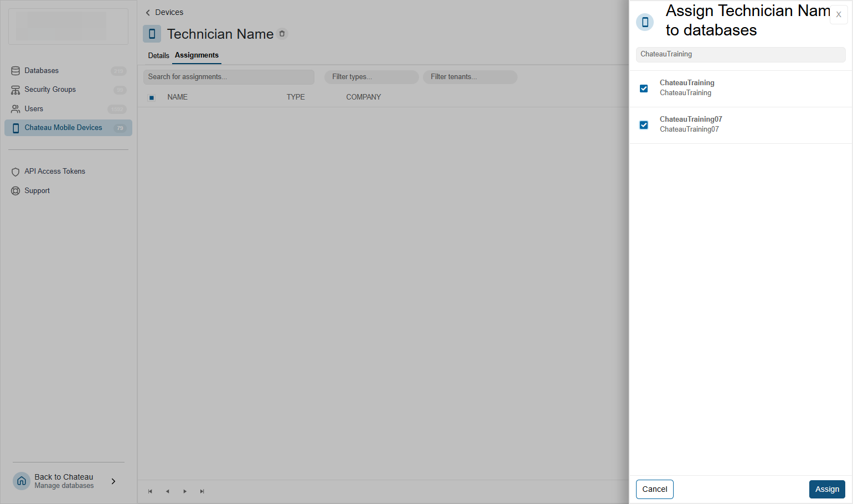This screenshot has width=853, height=504.
Task: Click the Support link in sidebar
Action: 37,190
